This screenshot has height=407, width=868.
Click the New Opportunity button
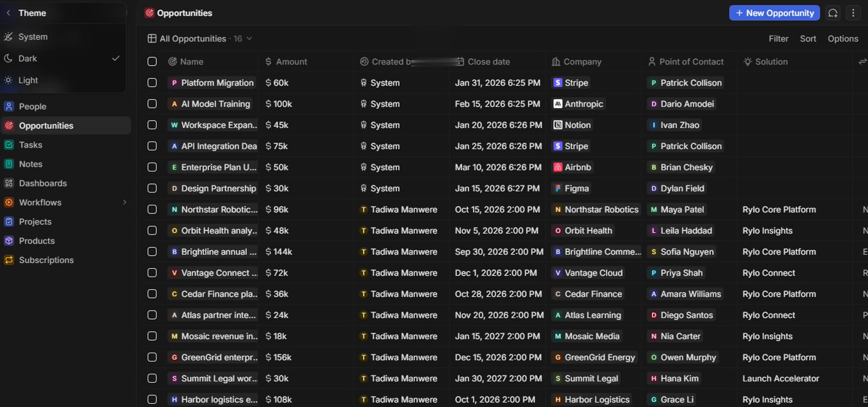click(x=774, y=13)
